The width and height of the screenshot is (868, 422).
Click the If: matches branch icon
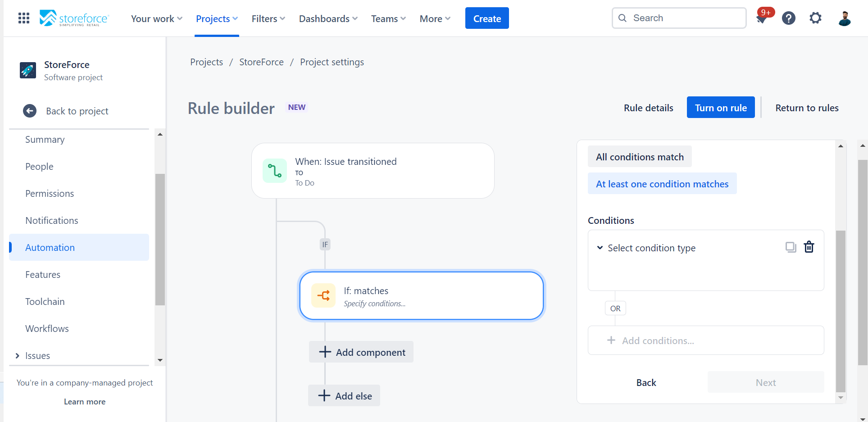click(x=323, y=295)
